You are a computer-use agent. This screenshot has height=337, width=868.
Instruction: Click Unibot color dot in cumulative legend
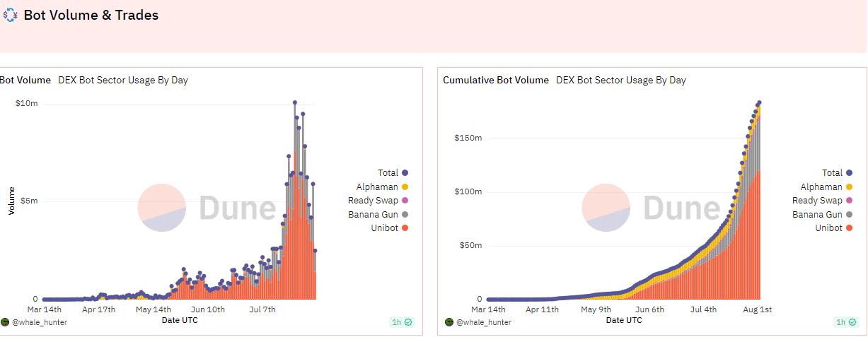click(x=850, y=227)
